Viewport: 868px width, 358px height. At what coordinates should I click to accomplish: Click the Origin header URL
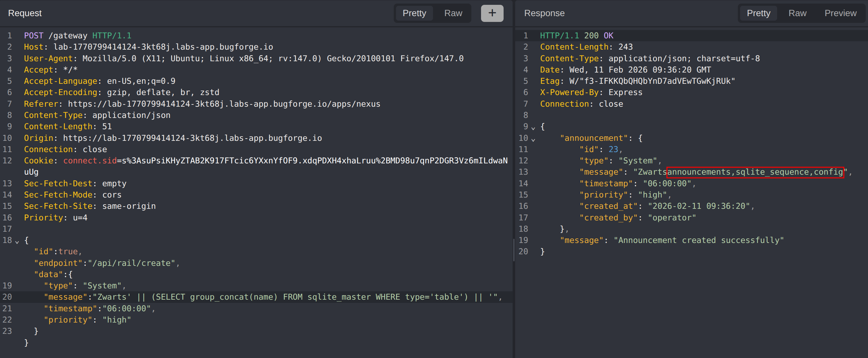click(192, 138)
